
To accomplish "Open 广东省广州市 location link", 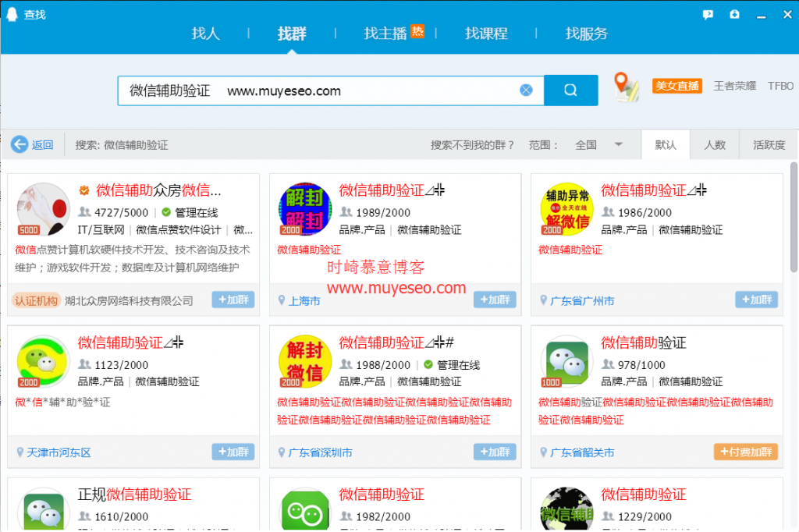I will tap(582, 300).
